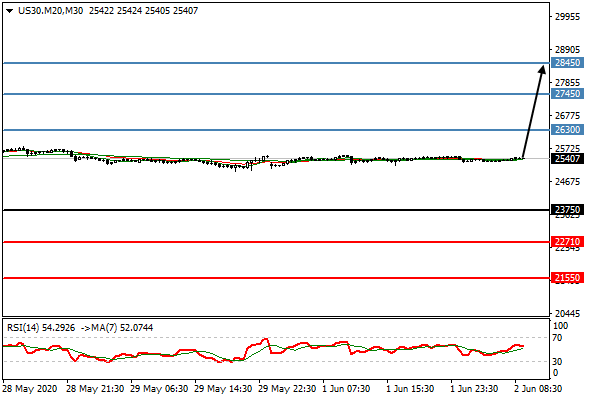Select the red support line at 22710
The width and height of the screenshot is (590, 400).
tap(276, 242)
